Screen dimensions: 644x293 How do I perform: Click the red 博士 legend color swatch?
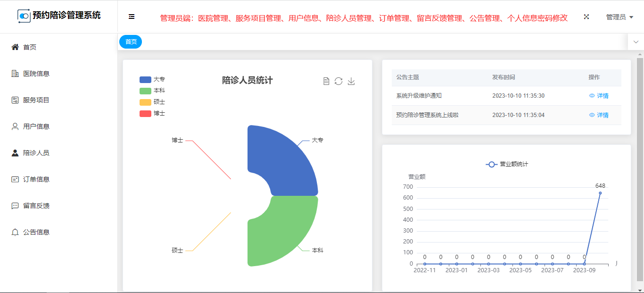coord(145,113)
